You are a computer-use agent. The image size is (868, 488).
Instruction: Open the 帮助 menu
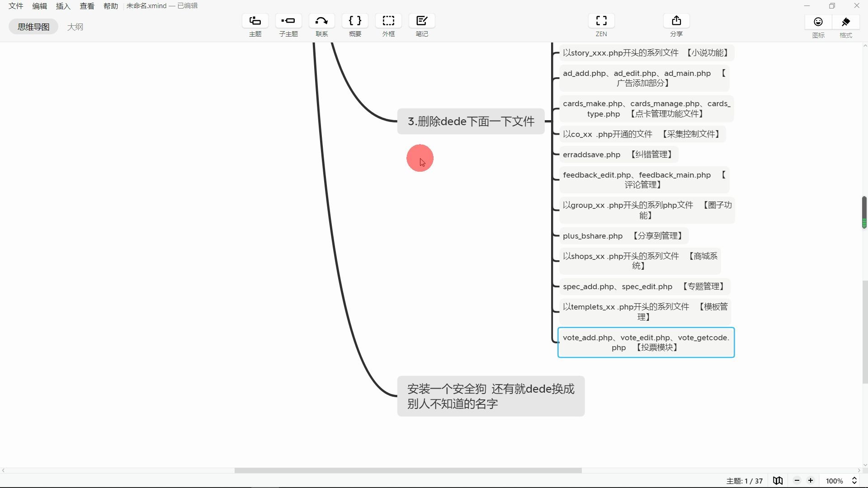coord(110,6)
